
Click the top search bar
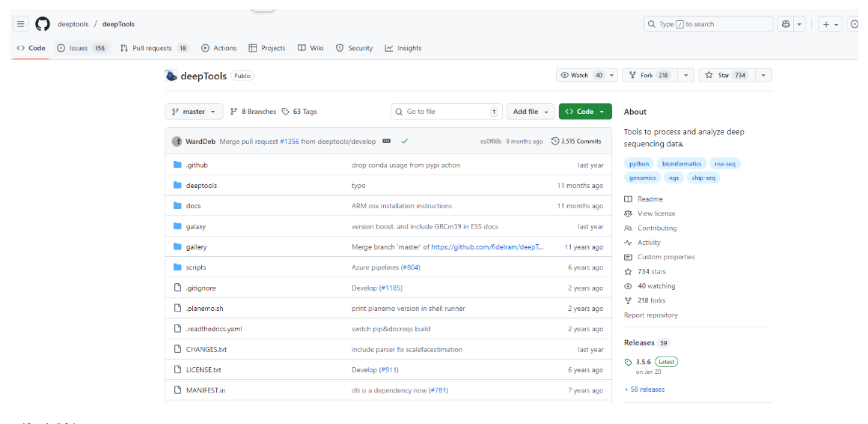708,25
